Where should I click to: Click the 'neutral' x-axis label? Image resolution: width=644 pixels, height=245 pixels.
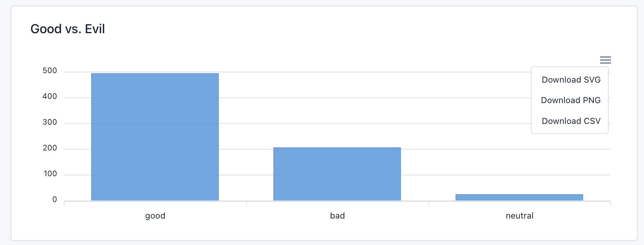point(519,216)
